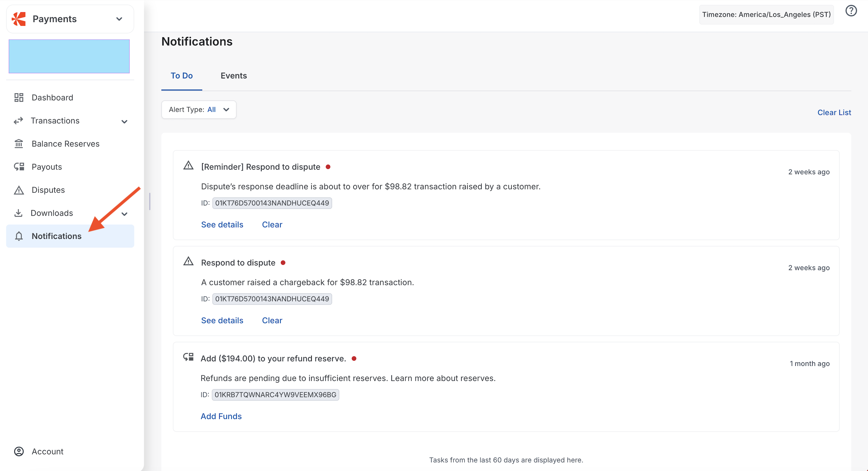Click 'Add ($194.00) to your refund reserve.' title
Viewport: 868px width, 471px height.
[x=273, y=358]
